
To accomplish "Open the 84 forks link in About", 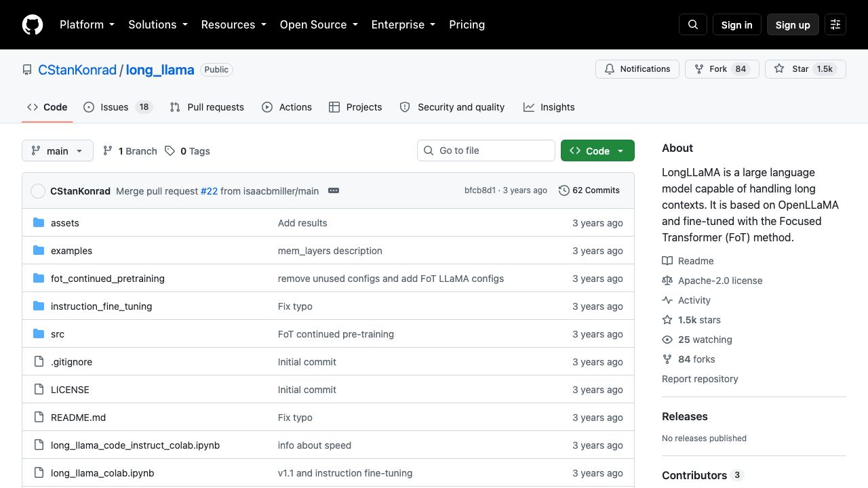I will point(696,359).
